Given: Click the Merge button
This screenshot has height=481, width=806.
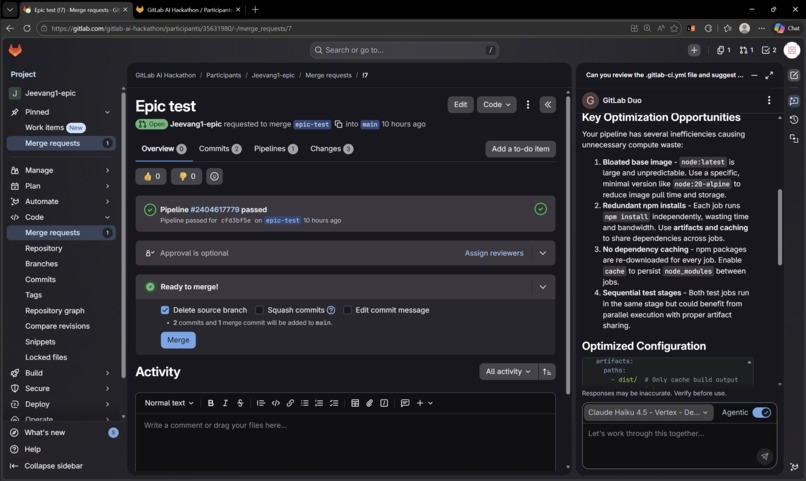Looking at the screenshot, I should [178, 340].
